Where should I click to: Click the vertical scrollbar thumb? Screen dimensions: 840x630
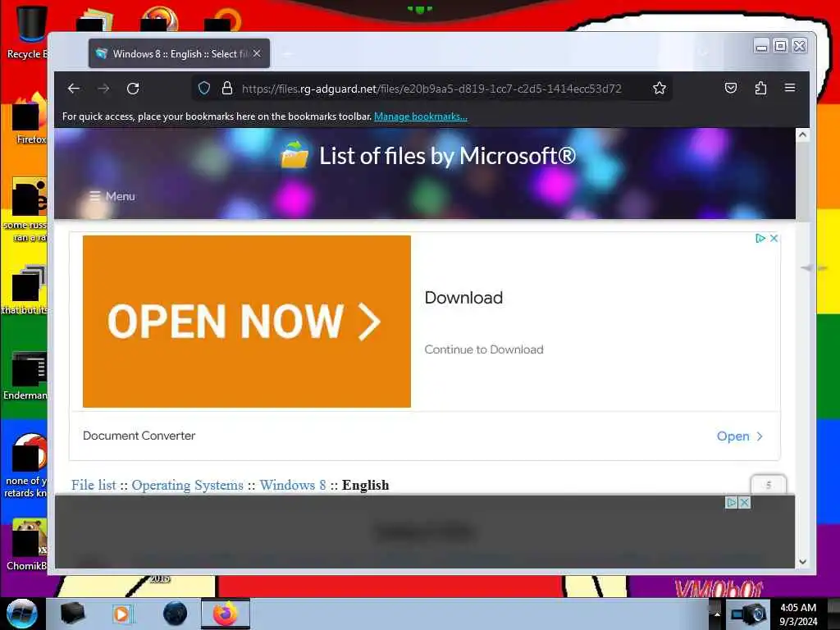(802, 181)
